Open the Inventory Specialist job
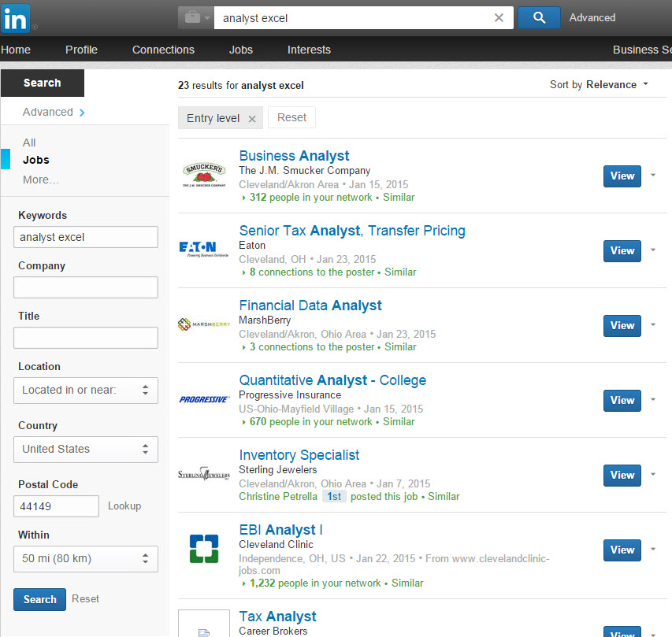Screen dimensions: 672x637 299,455
